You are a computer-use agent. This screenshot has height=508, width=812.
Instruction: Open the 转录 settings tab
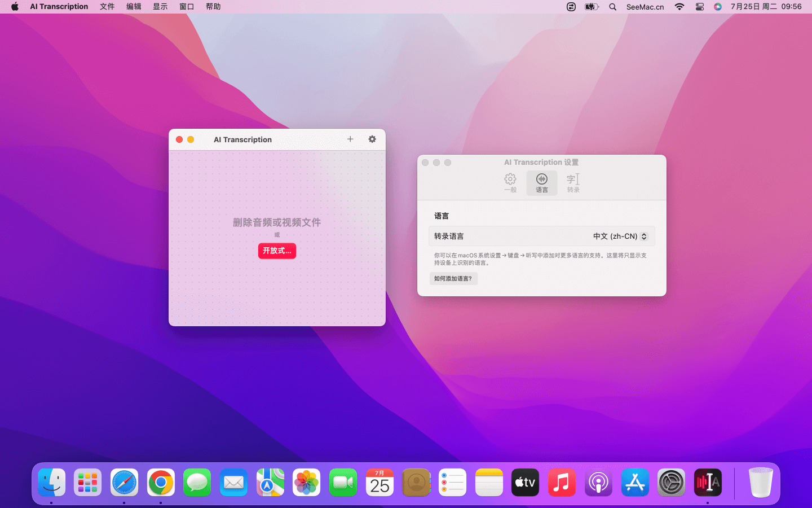point(573,183)
